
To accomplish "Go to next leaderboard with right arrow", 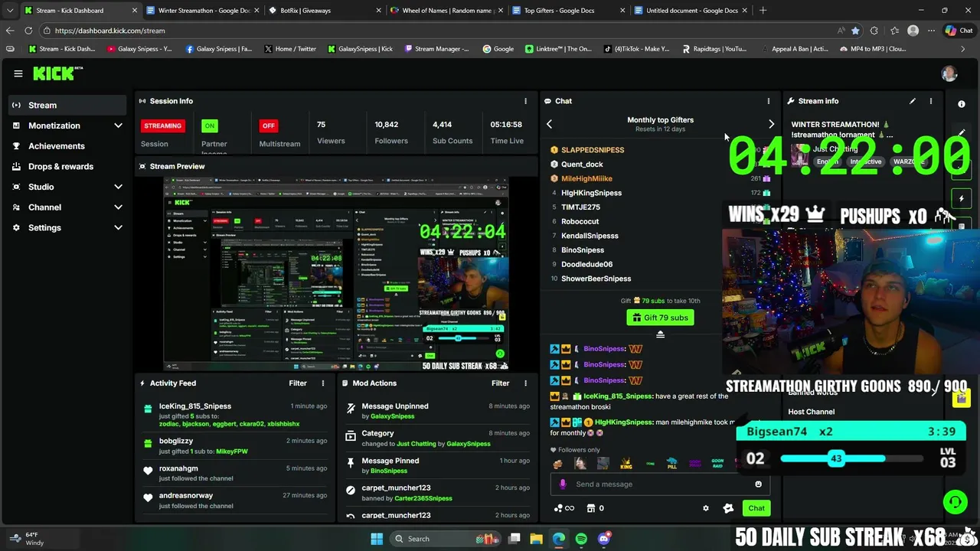I will tap(771, 124).
